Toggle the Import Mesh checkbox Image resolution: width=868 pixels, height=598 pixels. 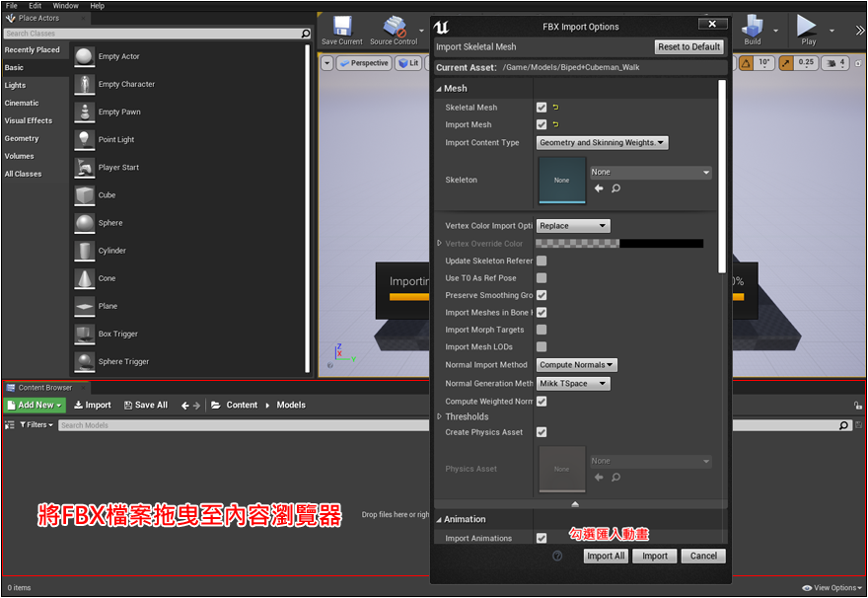tap(542, 124)
